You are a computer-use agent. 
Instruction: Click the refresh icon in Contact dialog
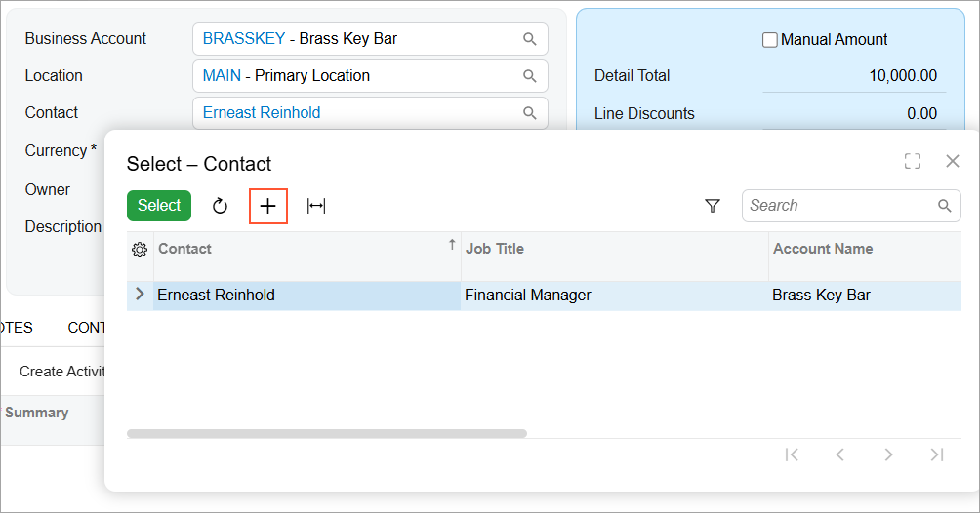click(x=220, y=206)
